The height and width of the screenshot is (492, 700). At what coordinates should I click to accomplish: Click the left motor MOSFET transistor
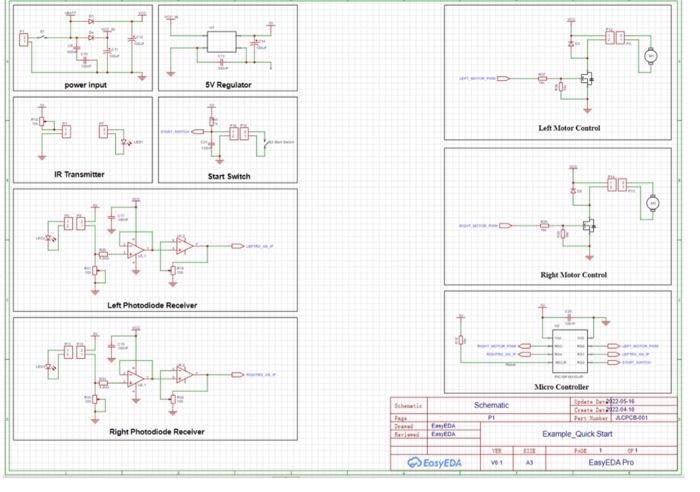[588, 79]
